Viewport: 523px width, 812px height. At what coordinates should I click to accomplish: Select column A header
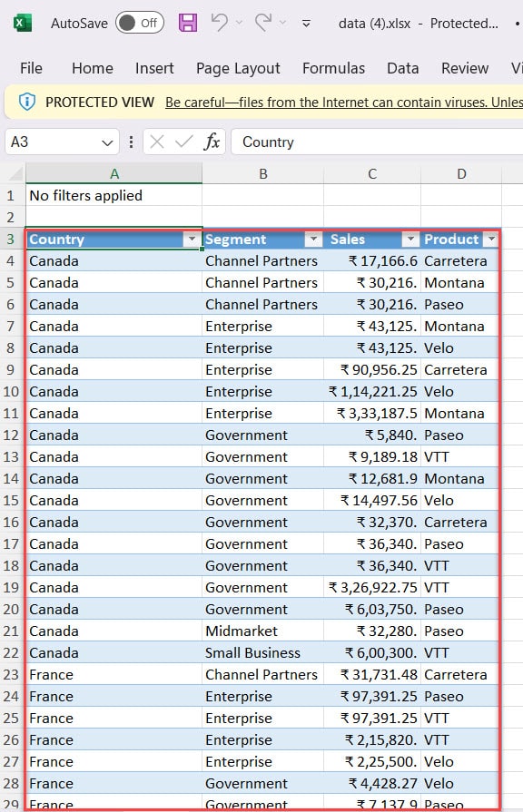[x=114, y=173]
